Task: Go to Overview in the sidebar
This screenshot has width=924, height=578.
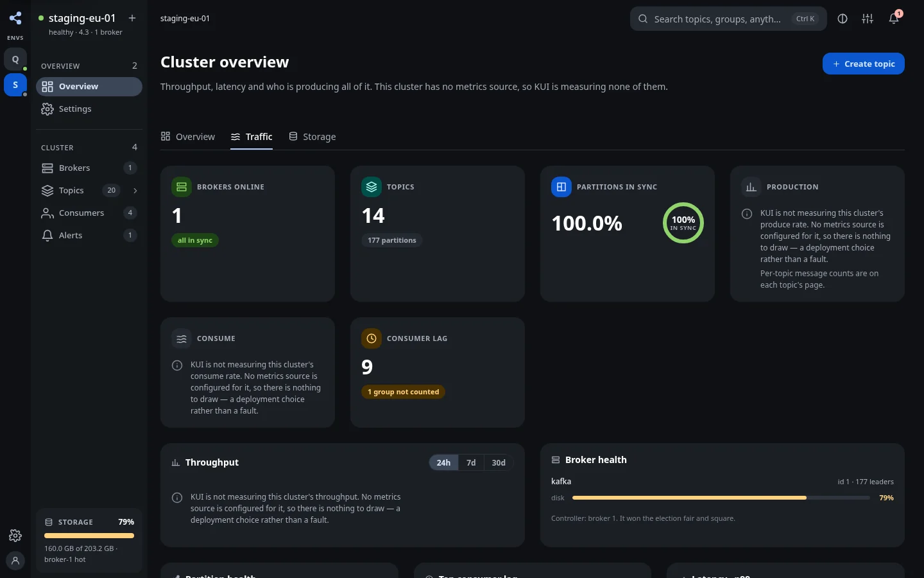Action: [x=89, y=87]
